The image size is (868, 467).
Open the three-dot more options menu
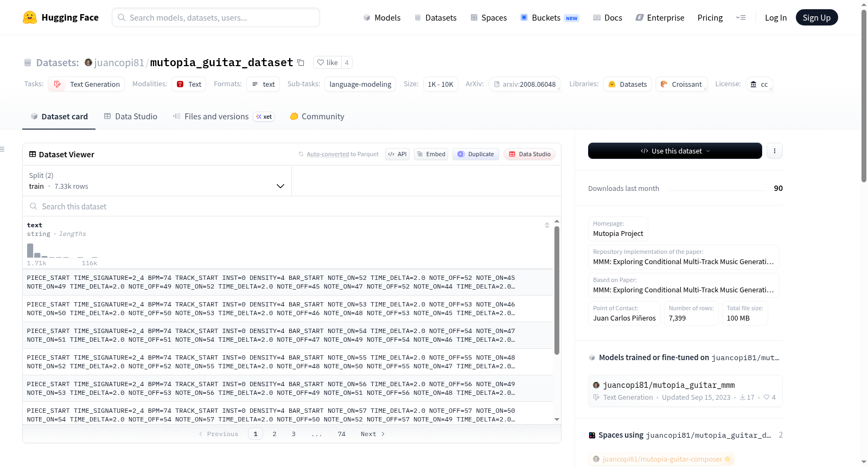tap(775, 151)
